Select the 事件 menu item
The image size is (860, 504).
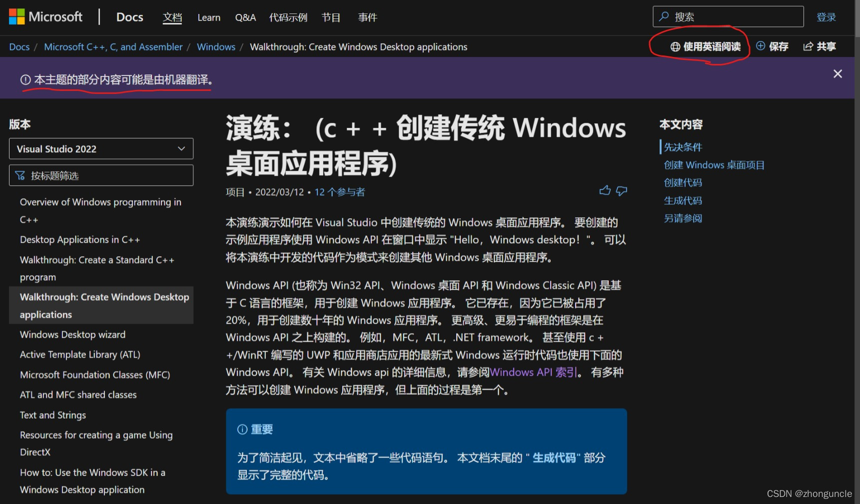368,17
